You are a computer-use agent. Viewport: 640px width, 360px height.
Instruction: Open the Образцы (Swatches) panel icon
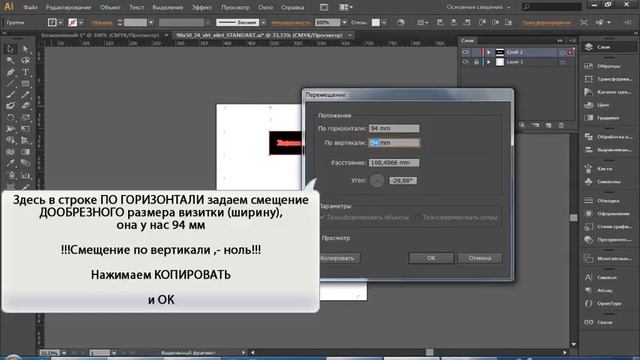588,66
